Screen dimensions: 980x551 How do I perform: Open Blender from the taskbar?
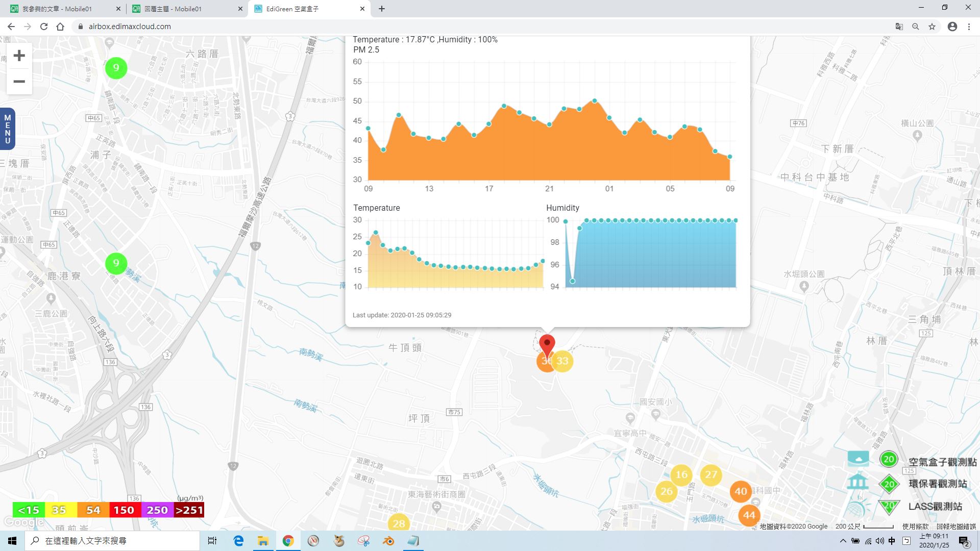pos(388,541)
